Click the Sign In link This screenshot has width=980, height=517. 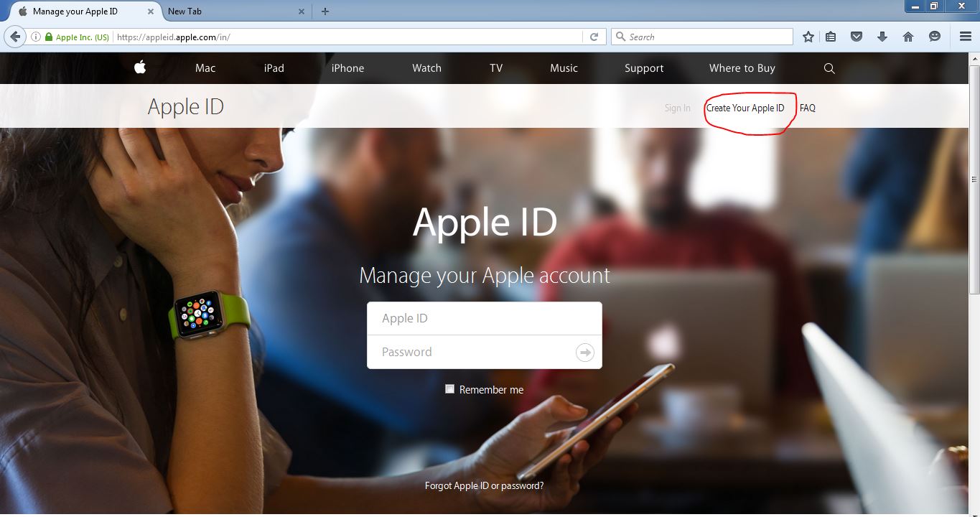click(x=677, y=108)
